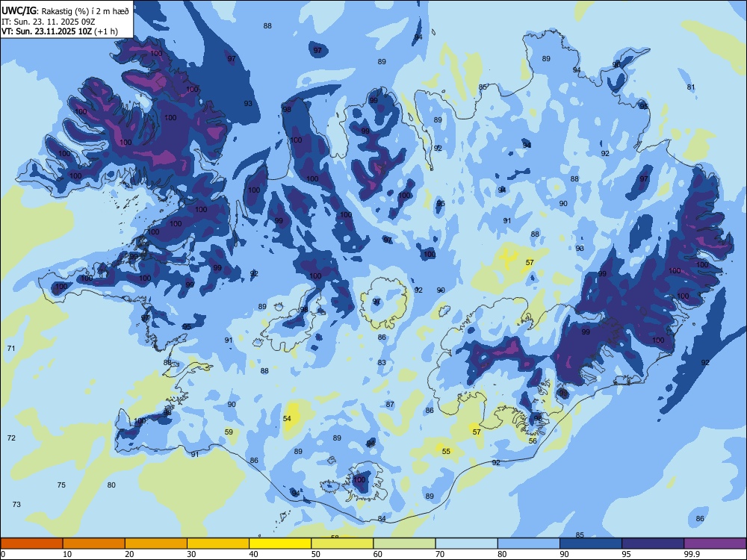Image resolution: width=747 pixels, height=560 pixels.
Task: Pick the 20–30 amber legend swatch
Action: pyautogui.click(x=156, y=544)
